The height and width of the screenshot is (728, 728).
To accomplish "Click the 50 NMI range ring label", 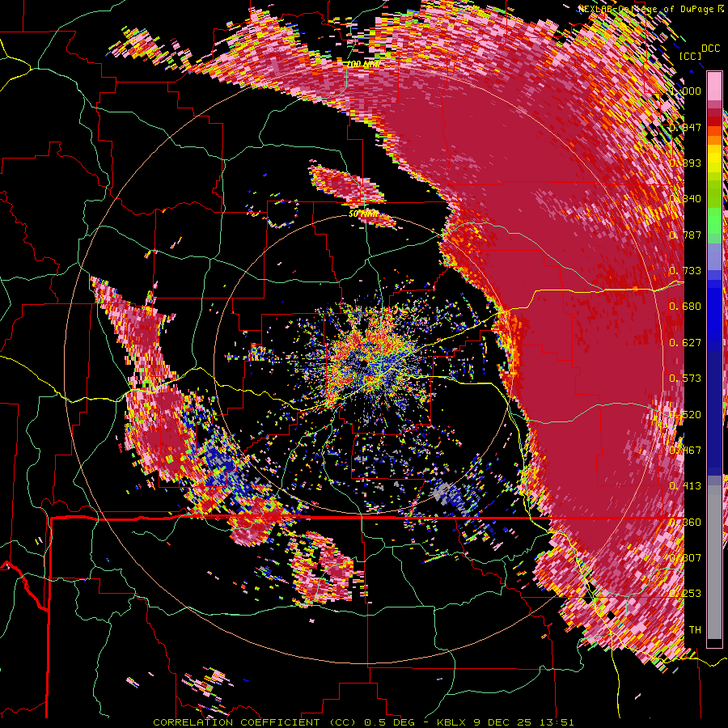I will [363, 214].
